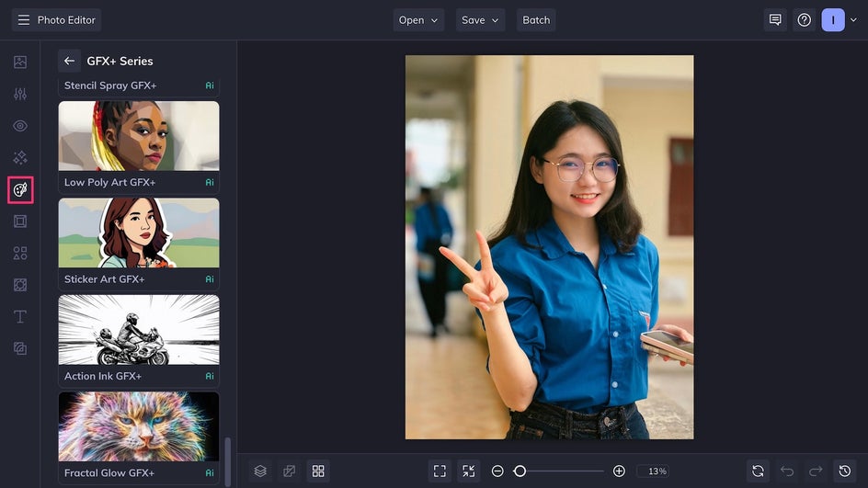Expand the Open dropdown

click(x=418, y=20)
